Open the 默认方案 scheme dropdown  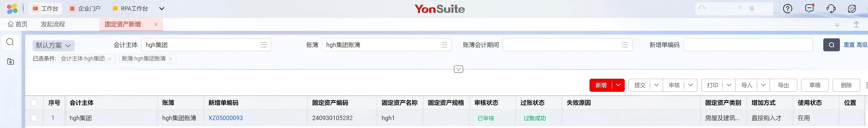53,45
